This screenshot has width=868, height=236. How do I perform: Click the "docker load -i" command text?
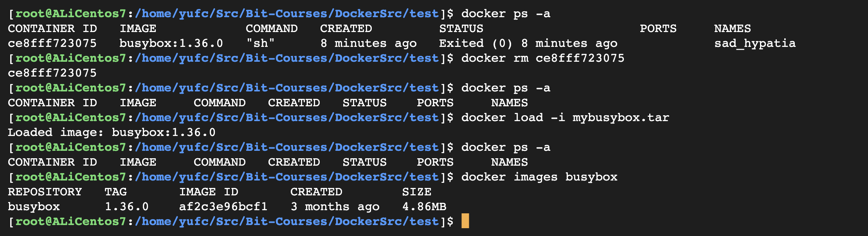(x=513, y=118)
